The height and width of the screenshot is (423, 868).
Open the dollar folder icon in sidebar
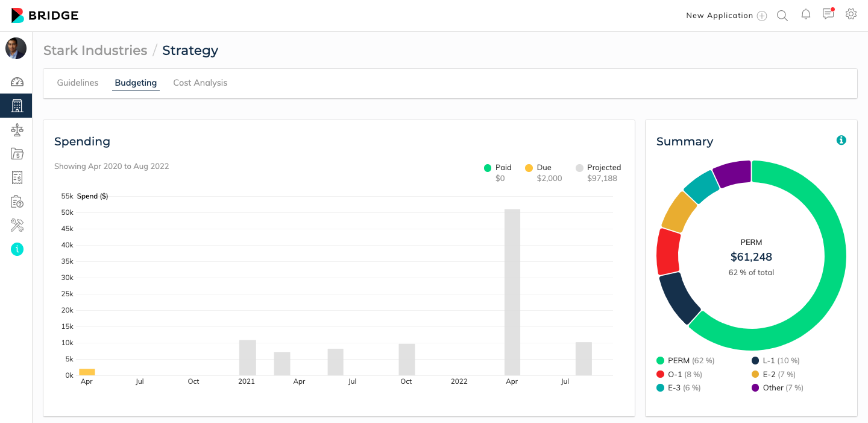tap(17, 154)
